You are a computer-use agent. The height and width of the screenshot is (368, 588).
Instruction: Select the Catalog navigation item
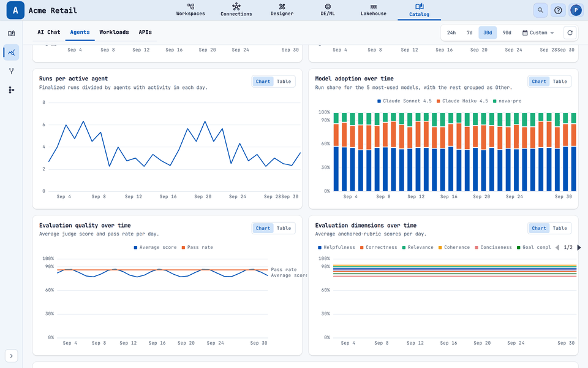[419, 10]
